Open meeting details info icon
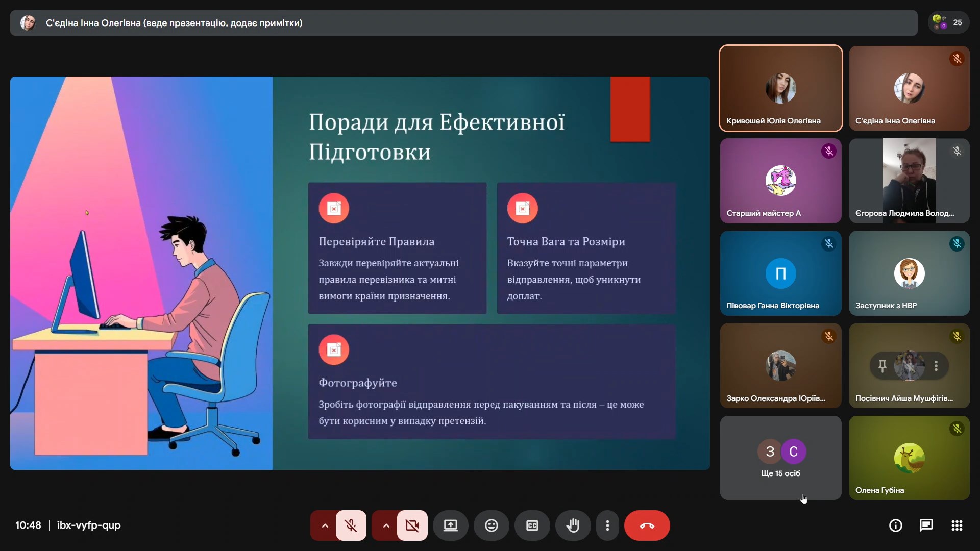This screenshot has height=551, width=980. tap(895, 525)
